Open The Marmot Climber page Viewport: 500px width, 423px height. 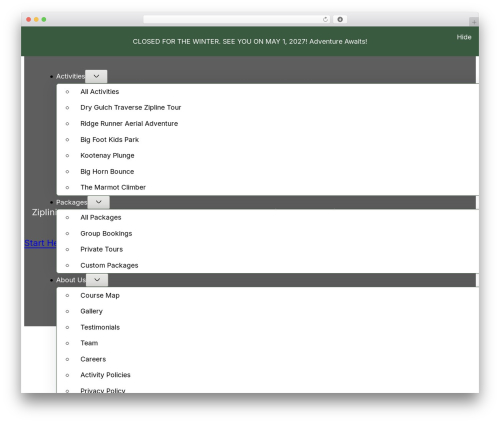[x=113, y=187]
